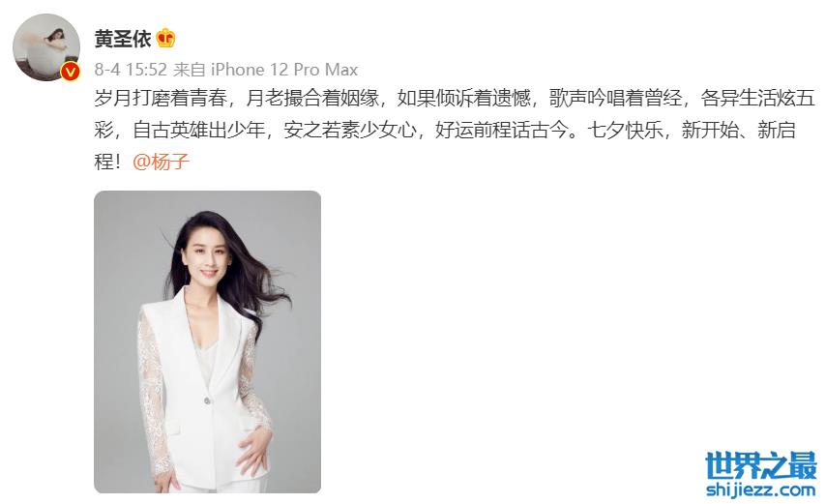This screenshot has width=826, height=504.
Task: Click the 世界之最 watermark logo
Action: click(x=760, y=465)
